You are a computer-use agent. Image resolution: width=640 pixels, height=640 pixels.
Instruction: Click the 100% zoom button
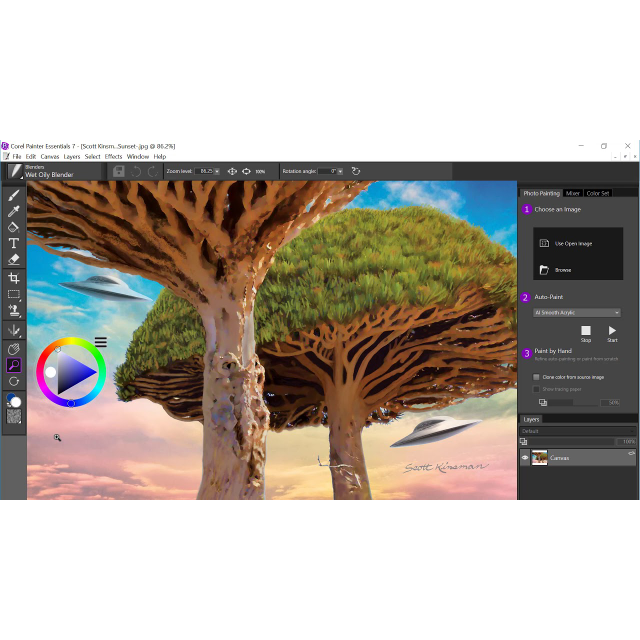pos(260,171)
